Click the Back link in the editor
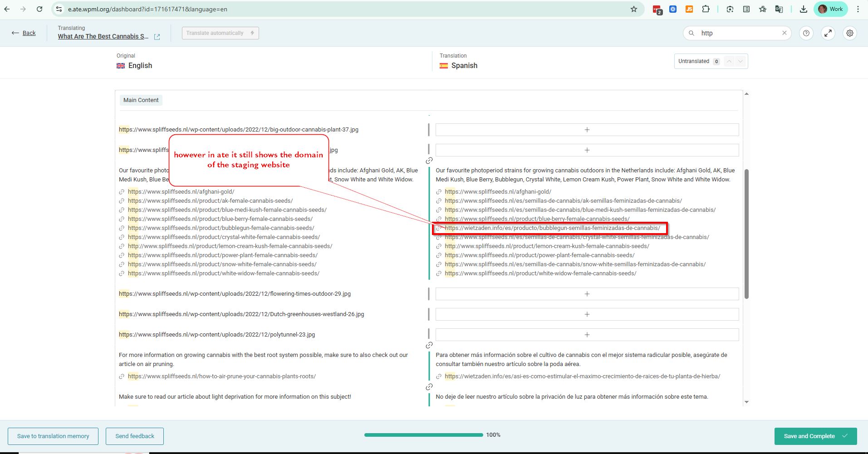 [24, 33]
